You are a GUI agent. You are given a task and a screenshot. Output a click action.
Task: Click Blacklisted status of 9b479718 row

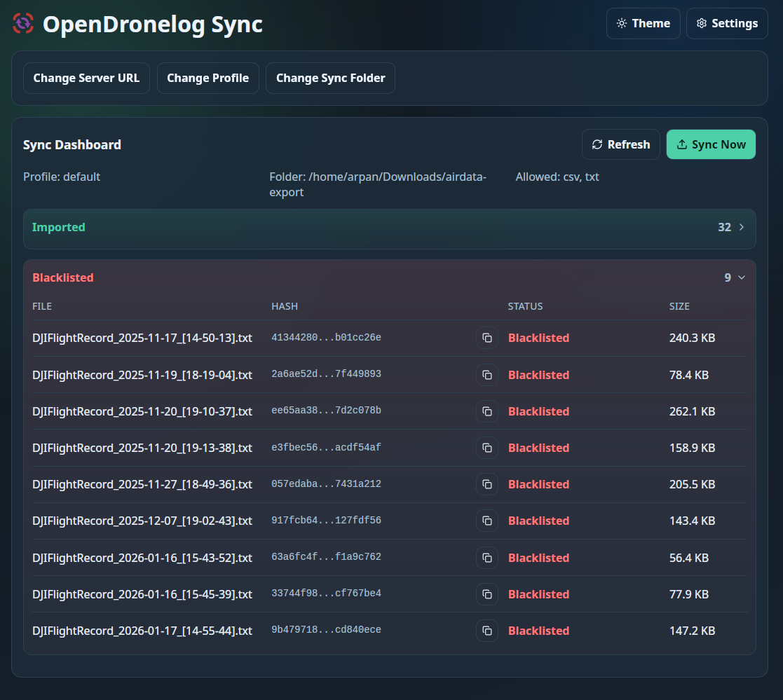pos(539,631)
